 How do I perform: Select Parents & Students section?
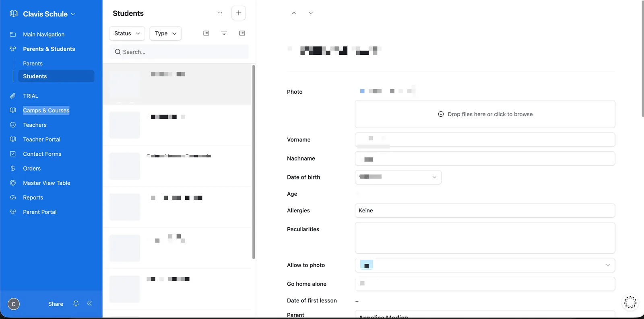(49, 49)
